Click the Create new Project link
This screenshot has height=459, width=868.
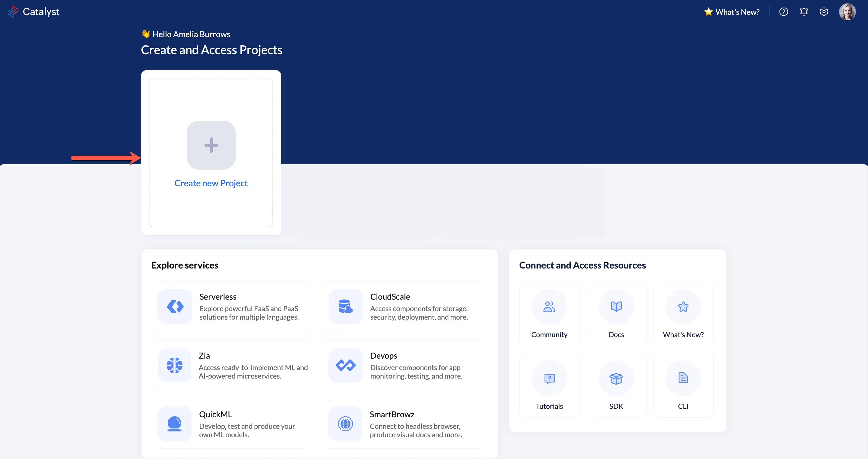211,183
